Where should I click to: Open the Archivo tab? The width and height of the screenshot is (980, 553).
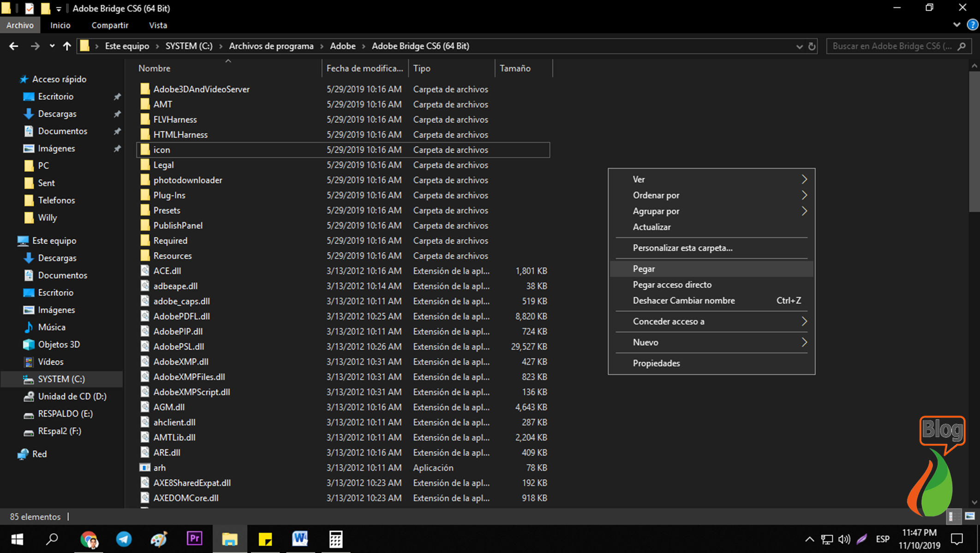(20, 25)
